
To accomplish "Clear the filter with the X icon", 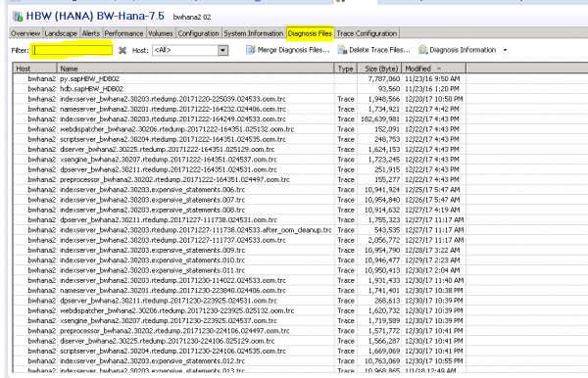I will (x=122, y=50).
